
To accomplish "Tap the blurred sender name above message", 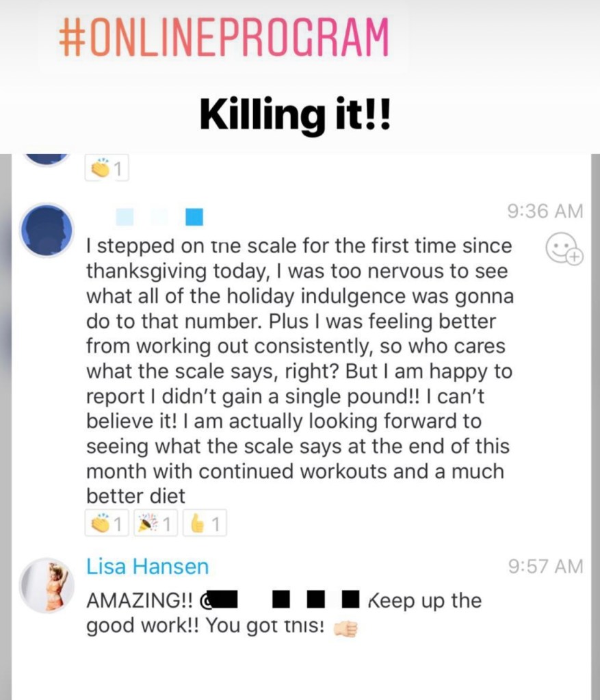I will point(159,216).
